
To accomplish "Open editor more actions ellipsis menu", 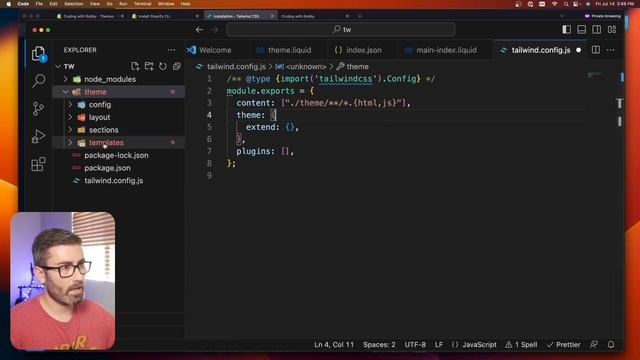I will tap(611, 50).
